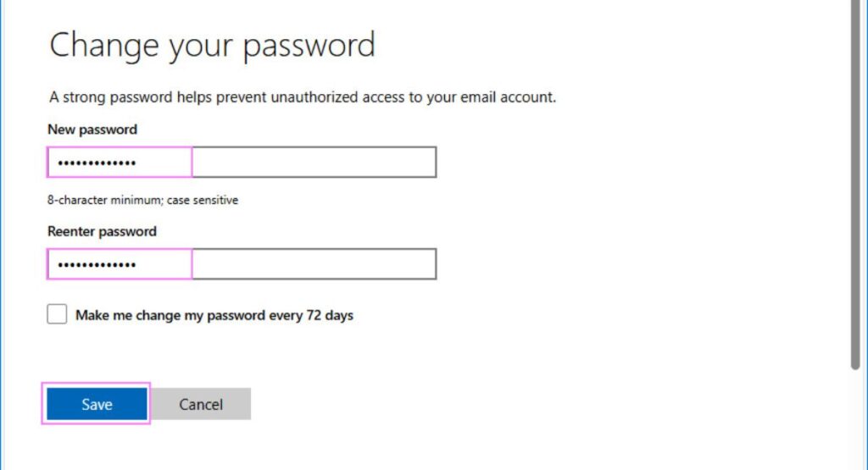Click the New password input field

(242, 163)
